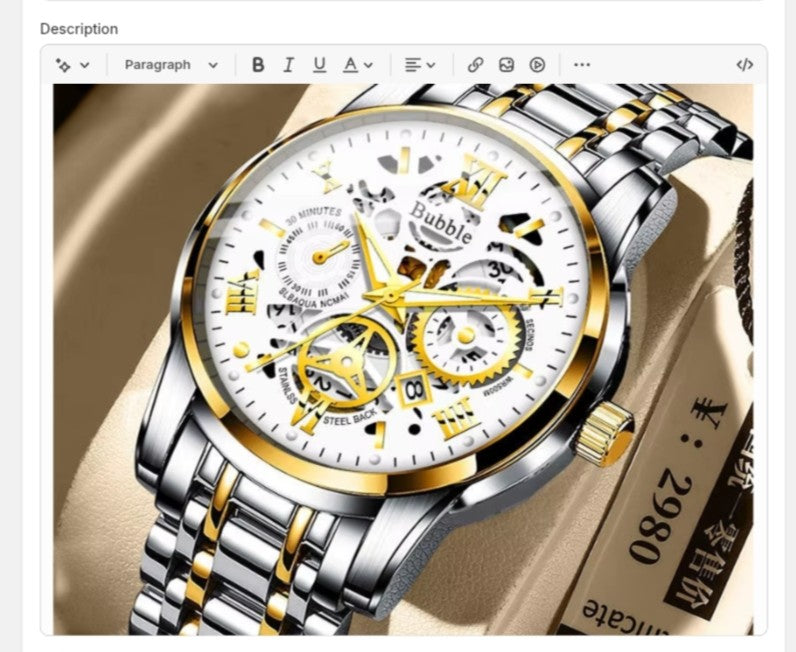The height and width of the screenshot is (652, 796).
Task: Expand the alignment dropdown arrow
Action: [x=431, y=65]
